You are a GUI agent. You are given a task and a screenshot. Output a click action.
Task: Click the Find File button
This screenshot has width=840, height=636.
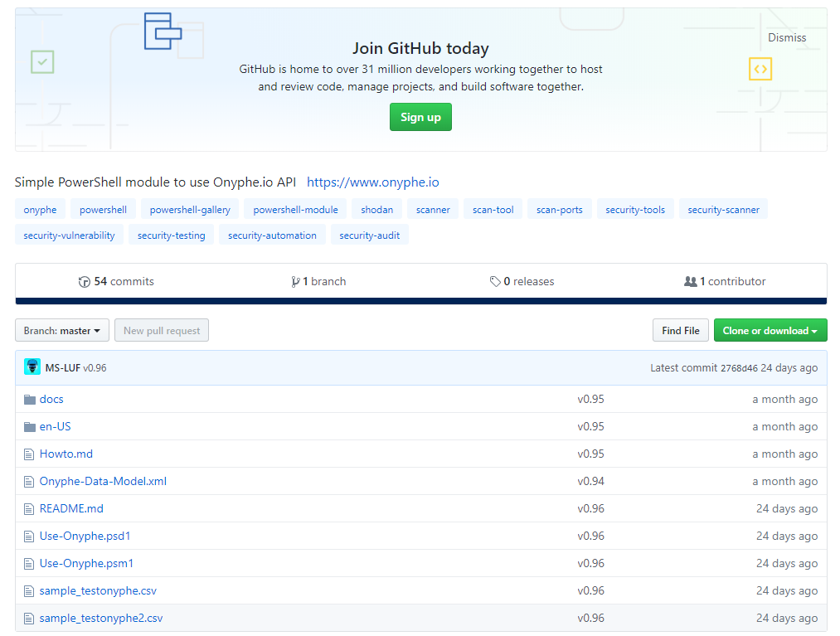[680, 330]
